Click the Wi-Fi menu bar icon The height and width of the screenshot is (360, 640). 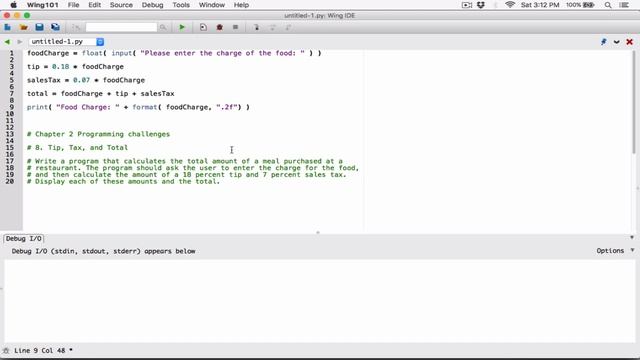tap(510, 5)
